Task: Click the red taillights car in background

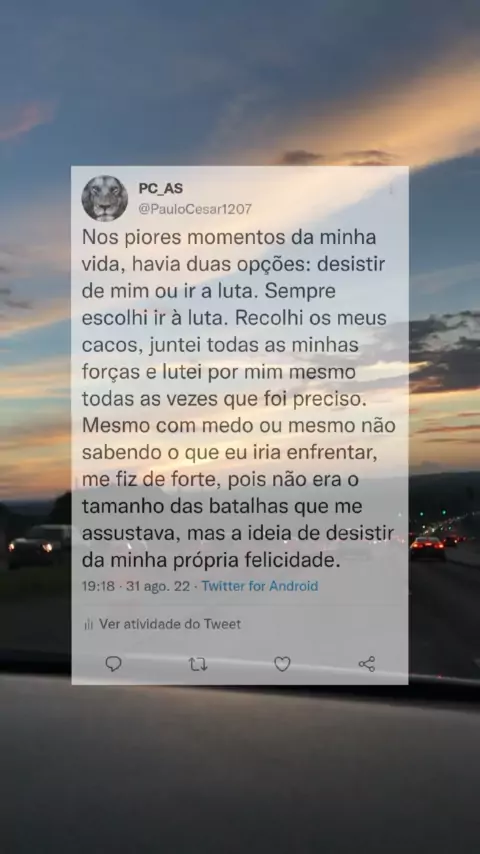Action: click(x=427, y=548)
